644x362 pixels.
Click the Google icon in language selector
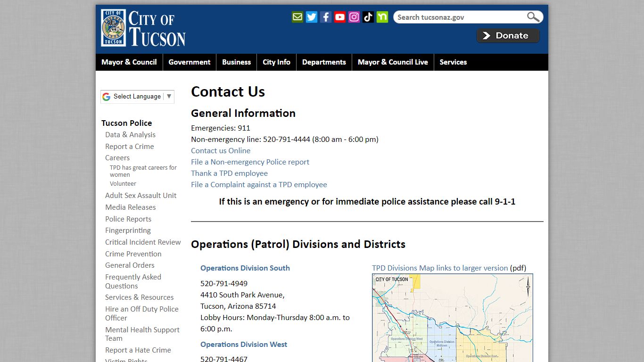tap(107, 97)
